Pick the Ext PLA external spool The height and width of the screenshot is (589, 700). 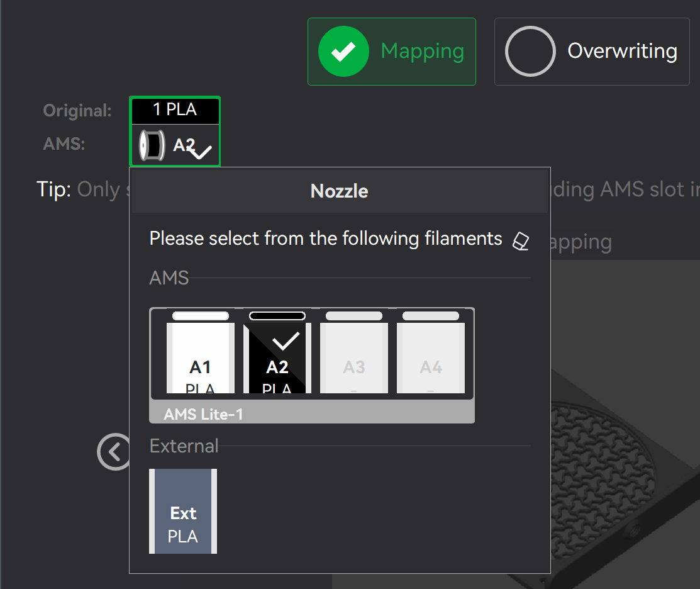[183, 512]
